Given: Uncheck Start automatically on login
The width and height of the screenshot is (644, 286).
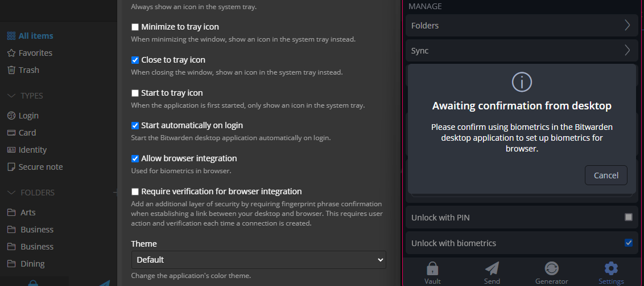Looking at the screenshot, I should tap(135, 125).
